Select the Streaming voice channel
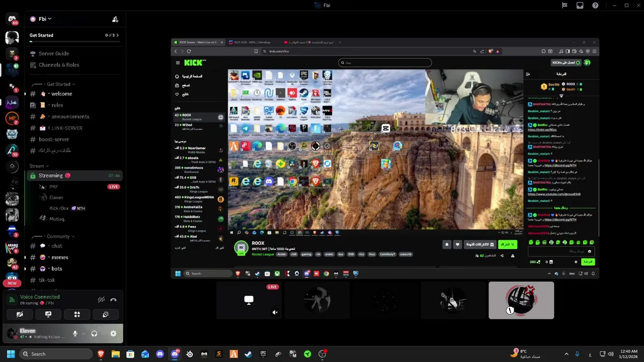The height and width of the screenshot is (362, 644). pyautogui.click(x=74, y=175)
